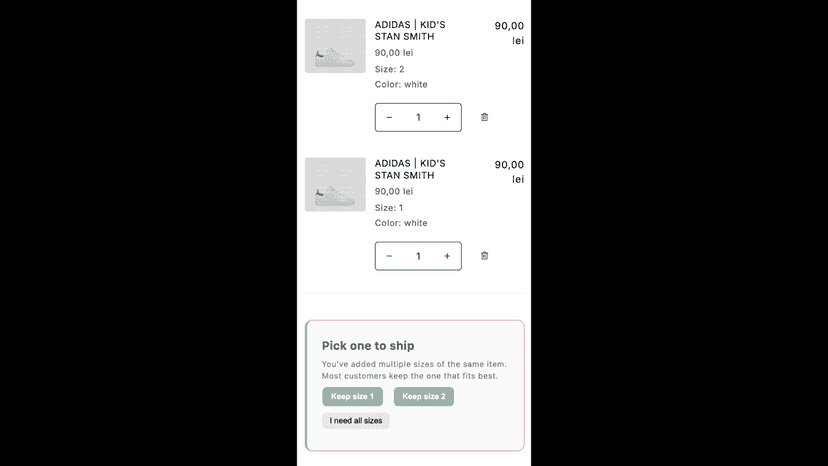
Task: Click the multiple sizes notice text
Action: tap(414, 370)
